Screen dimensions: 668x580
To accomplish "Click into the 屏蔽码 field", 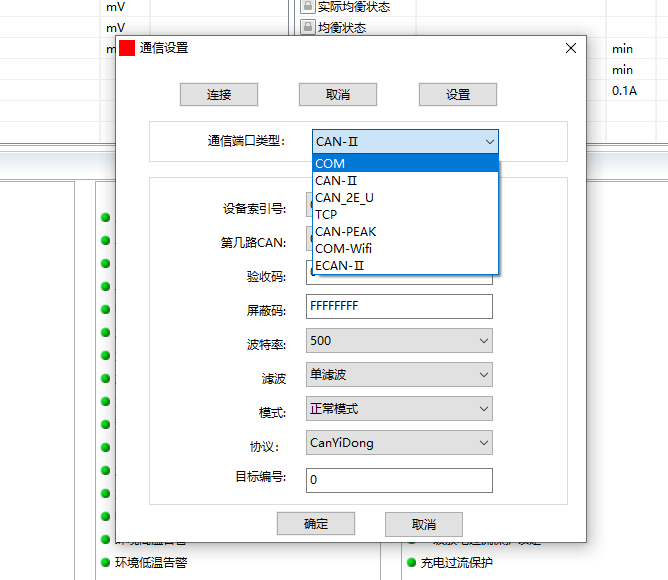I will (399, 307).
